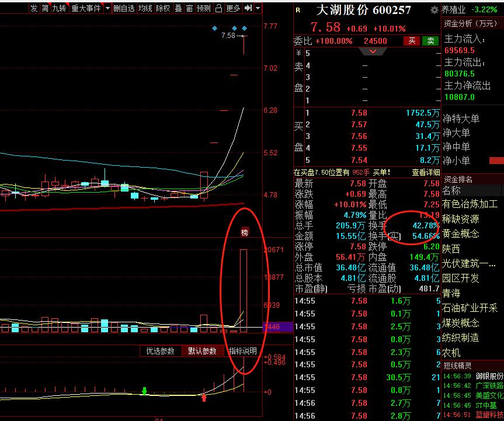
Task: Click the green 卖 sell button
Action: [431, 41]
